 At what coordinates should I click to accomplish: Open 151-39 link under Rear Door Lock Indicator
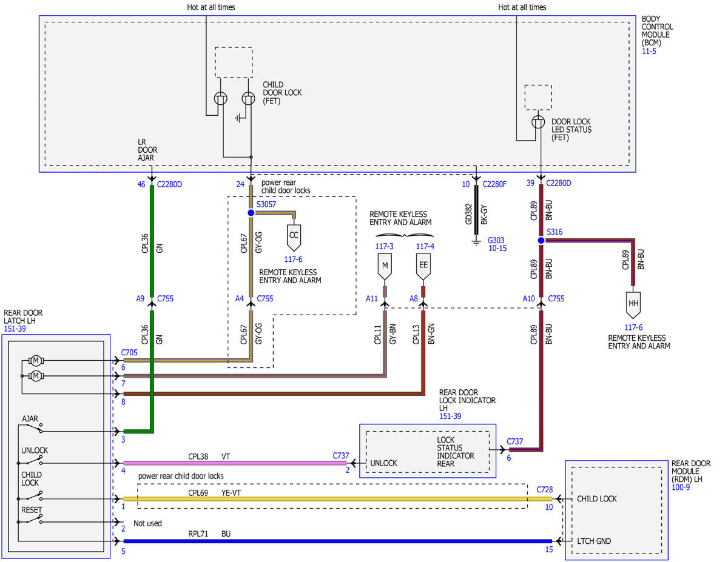tap(451, 417)
